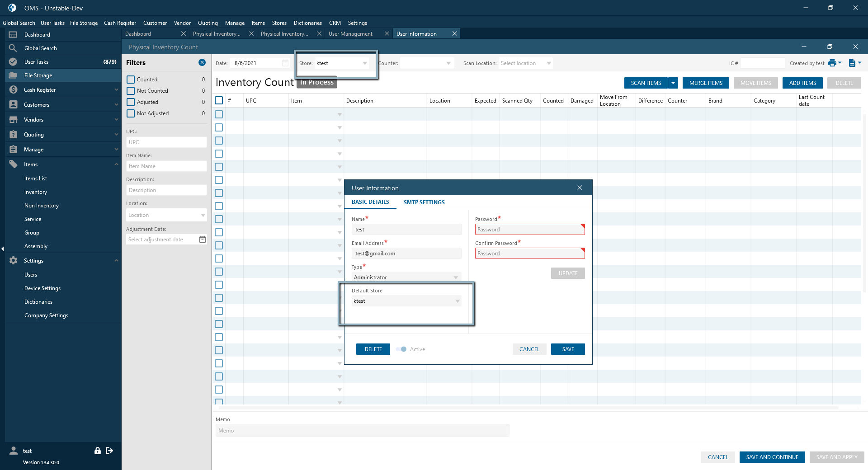Screen dimensions: 868x470
Task: Open the Date calendar picker icon
Action: click(285, 63)
